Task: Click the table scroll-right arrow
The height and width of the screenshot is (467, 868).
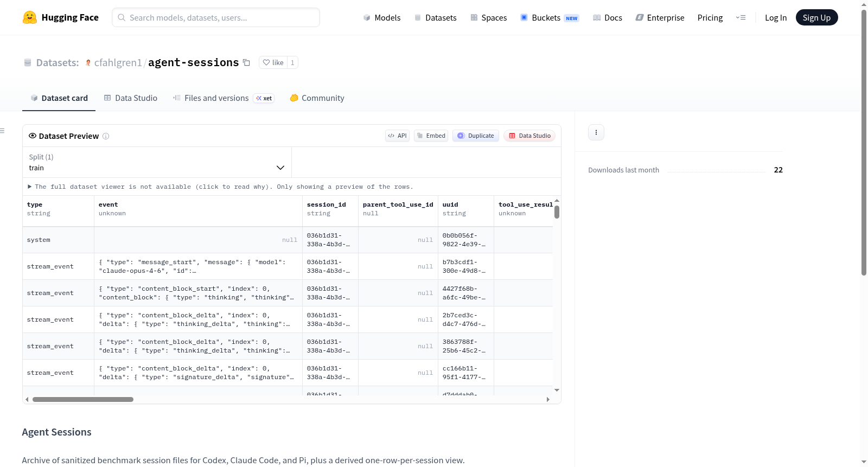Action: coord(548,400)
